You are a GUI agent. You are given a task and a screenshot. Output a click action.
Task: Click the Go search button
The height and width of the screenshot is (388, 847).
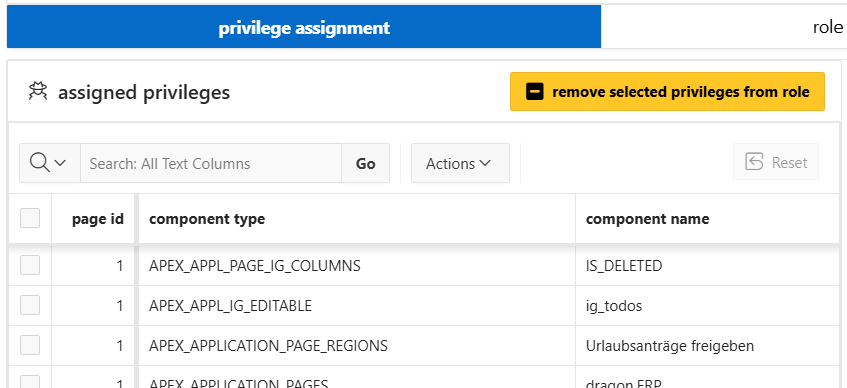click(366, 163)
